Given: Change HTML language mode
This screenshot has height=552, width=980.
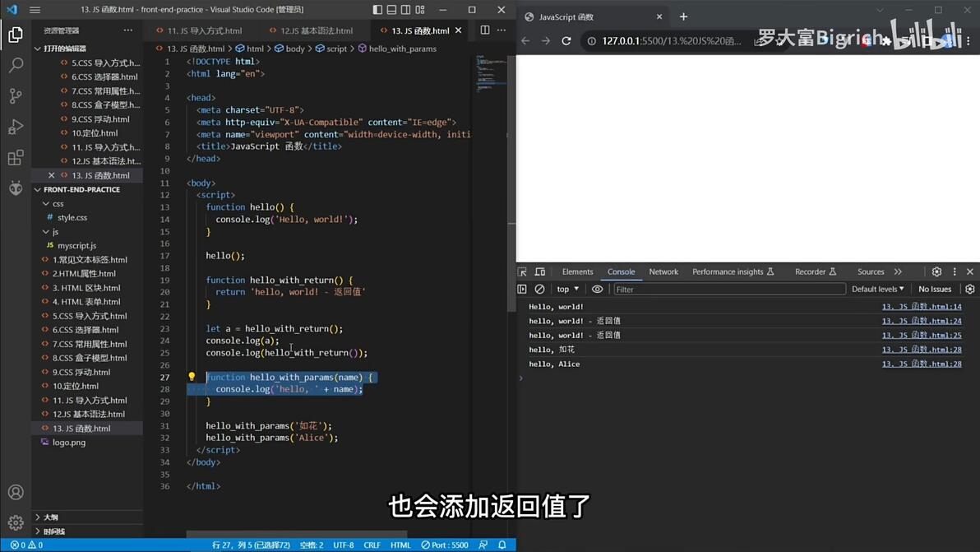Looking at the screenshot, I should 400,545.
